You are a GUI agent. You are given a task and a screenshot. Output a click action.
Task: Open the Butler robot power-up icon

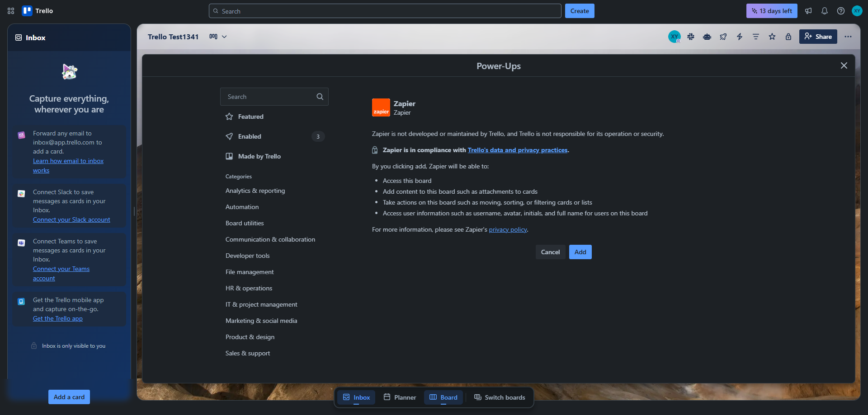click(x=707, y=37)
